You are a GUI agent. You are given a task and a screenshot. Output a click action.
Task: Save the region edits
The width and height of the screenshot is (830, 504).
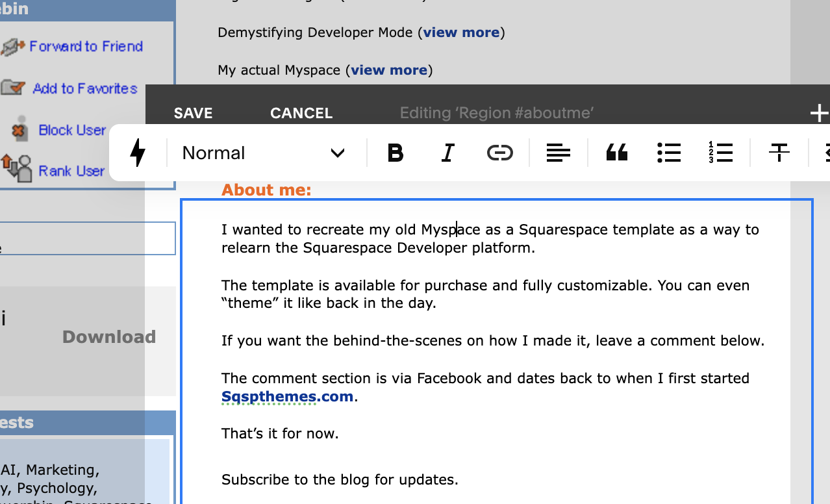click(194, 113)
